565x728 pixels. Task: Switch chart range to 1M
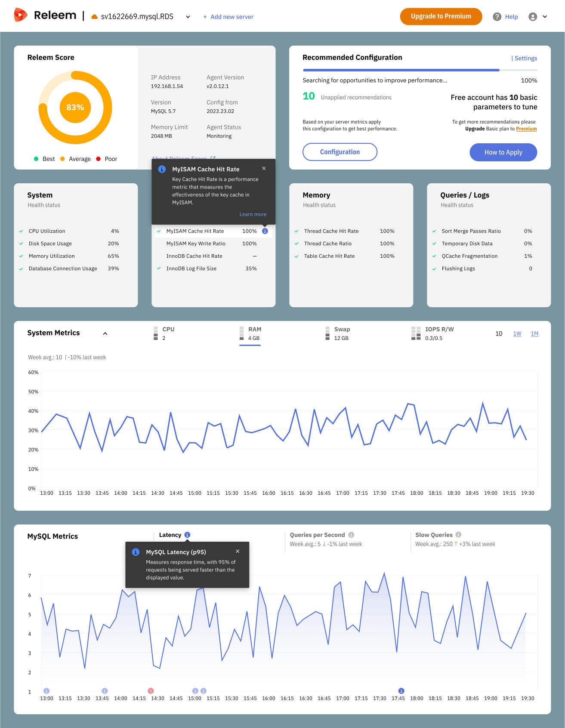pyautogui.click(x=534, y=334)
